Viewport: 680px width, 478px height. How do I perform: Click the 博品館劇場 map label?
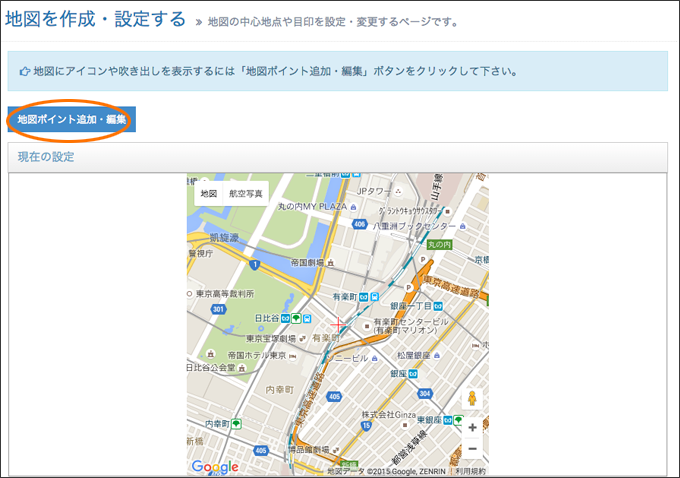pos(309,449)
